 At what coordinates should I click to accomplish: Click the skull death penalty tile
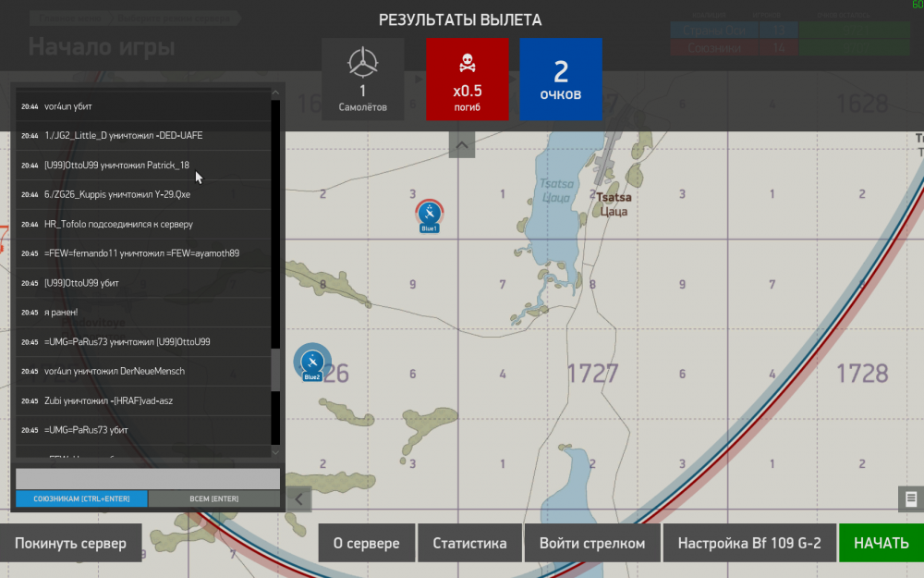(468, 79)
